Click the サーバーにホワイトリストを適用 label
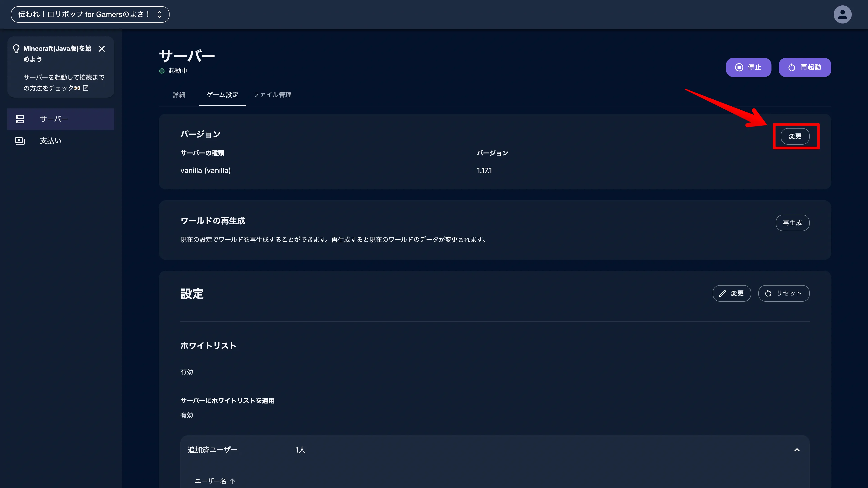 (227, 400)
